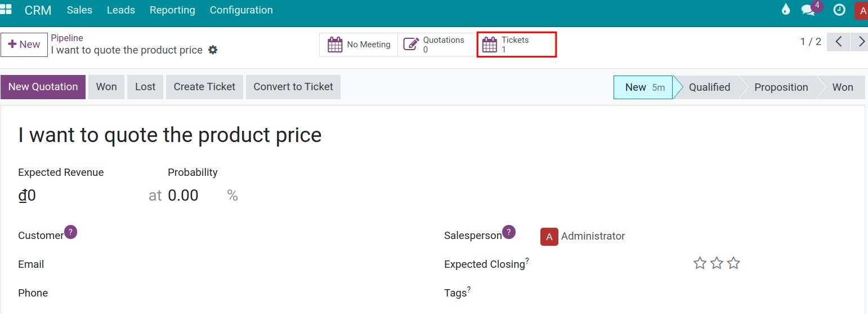
Task: Click the record pager text 1 / 2
Action: (x=811, y=42)
